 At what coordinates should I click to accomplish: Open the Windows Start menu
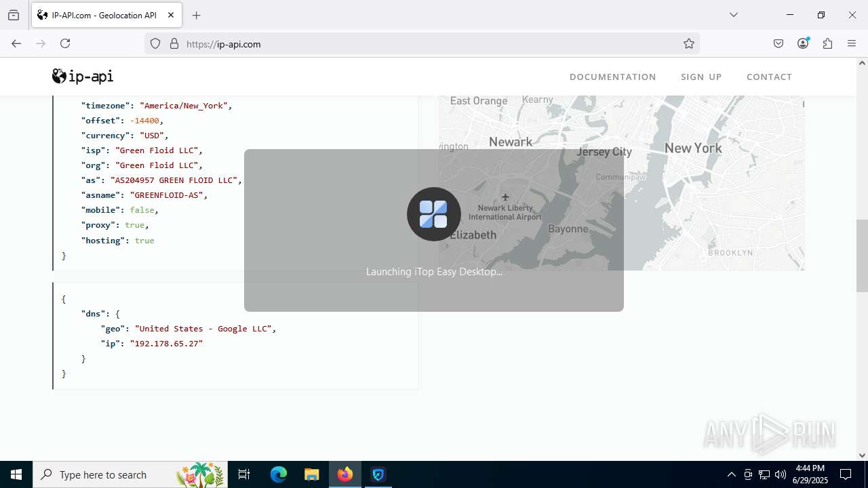tap(16, 474)
